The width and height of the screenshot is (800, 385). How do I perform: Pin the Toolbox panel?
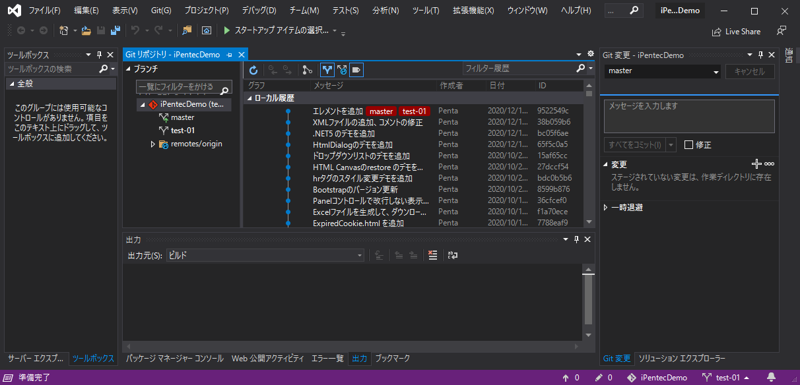pyautogui.click(x=99, y=55)
